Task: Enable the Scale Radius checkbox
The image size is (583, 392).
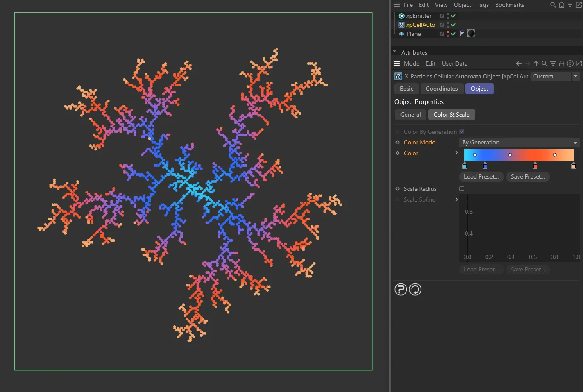Action: click(461, 189)
